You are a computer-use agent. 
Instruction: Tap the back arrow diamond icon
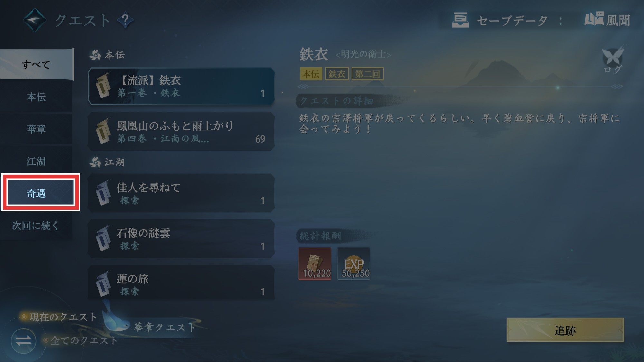(x=35, y=20)
